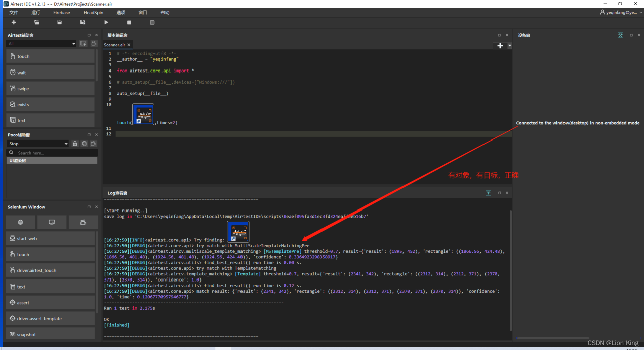This screenshot has height=350, width=644.
Task: Click the record icon in the Airtest assistant panel
Action: (93, 44)
